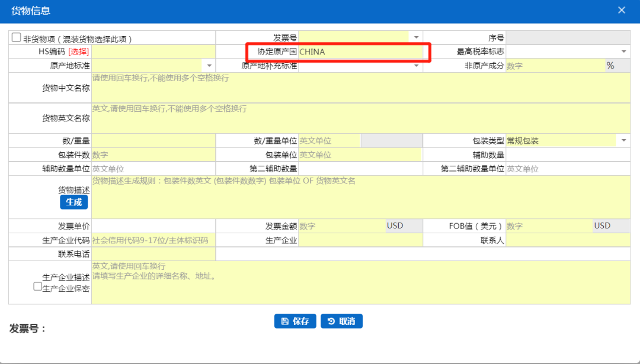Screen dimensions: 640x364
Task: Click the 非原产成分 number field
Action: [x=554, y=66]
